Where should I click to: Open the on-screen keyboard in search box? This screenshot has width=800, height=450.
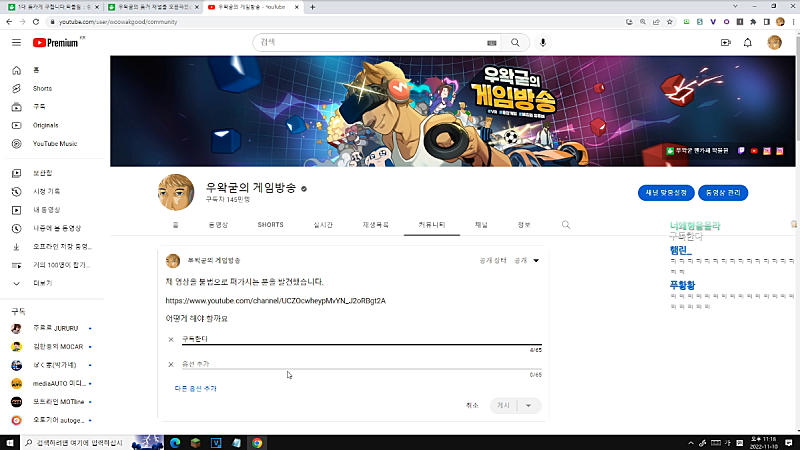pos(492,42)
